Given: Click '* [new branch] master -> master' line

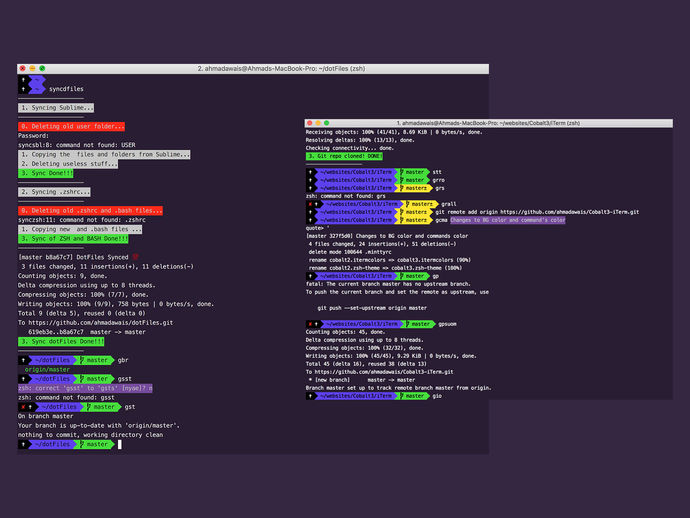Looking at the screenshot, I should [362, 380].
